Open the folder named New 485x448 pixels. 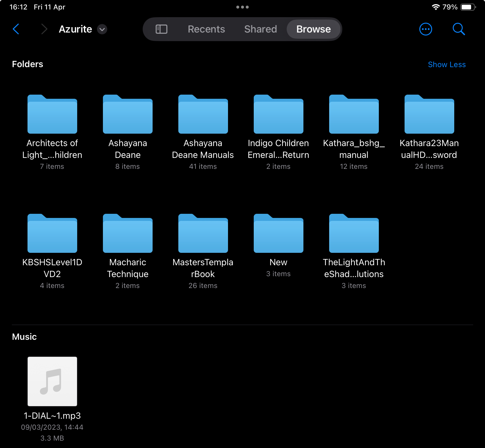click(x=279, y=233)
